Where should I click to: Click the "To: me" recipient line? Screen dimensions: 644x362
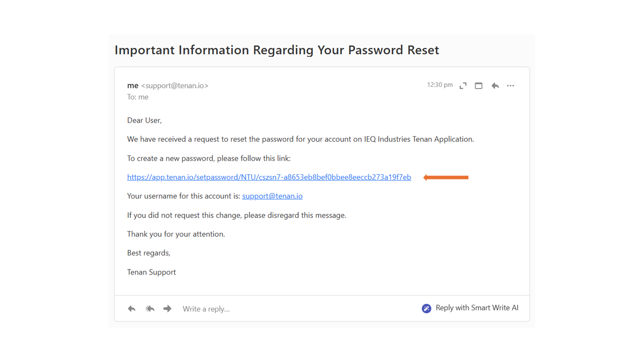pyautogui.click(x=138, y=97)
